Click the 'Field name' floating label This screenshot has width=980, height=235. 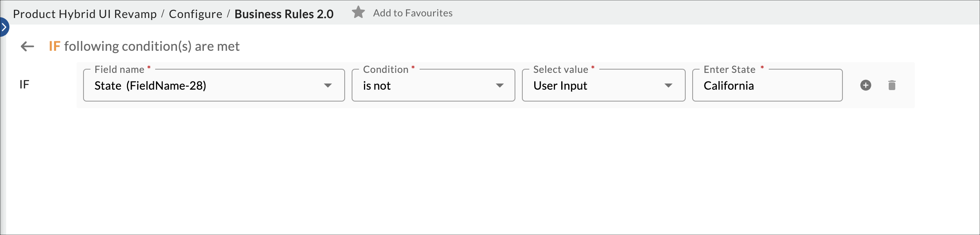(119, 70)
